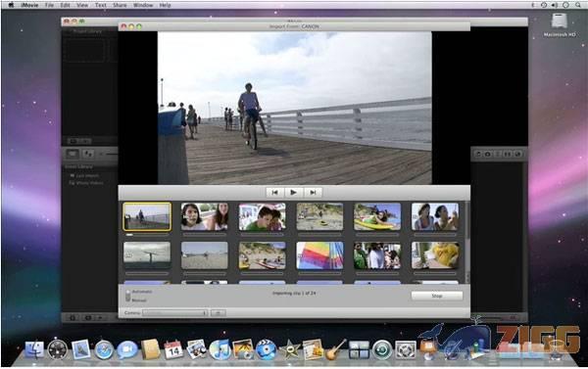The width and height of the screenshot is (588, 369).
Task: Open Address Book from the Dock
Action: pos(150,349)
